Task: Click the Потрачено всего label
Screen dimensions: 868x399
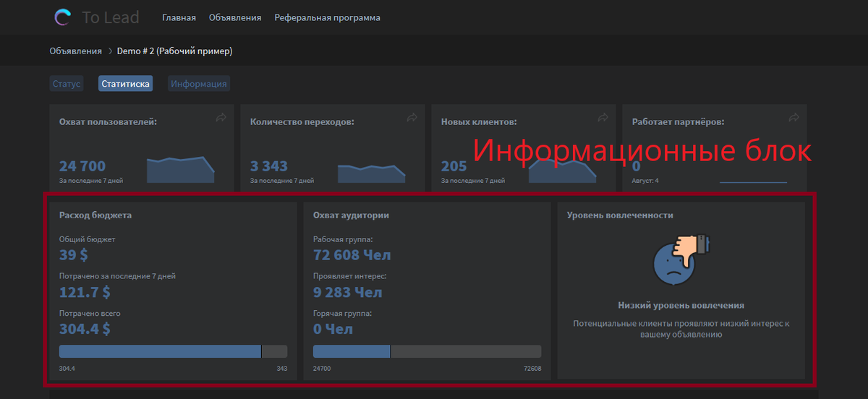Action: click(x=90, y=314)
